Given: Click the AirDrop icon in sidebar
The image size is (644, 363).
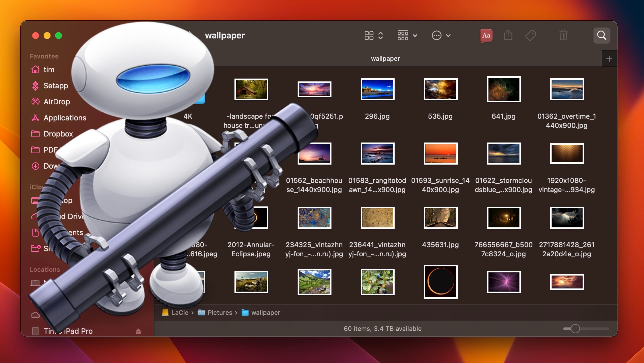Looking at the screenshot, I should tap(35, 102).
